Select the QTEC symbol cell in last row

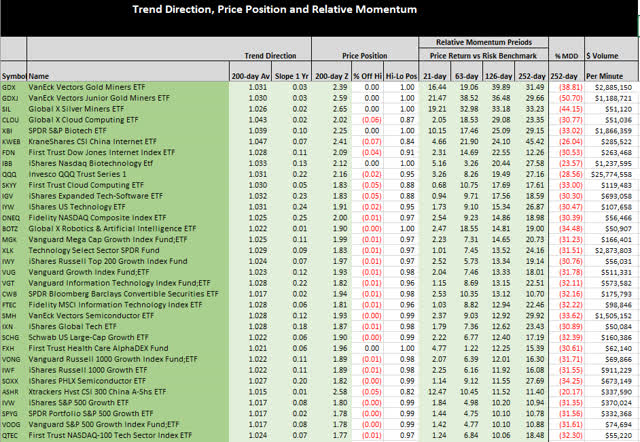[x=14, y=436]
